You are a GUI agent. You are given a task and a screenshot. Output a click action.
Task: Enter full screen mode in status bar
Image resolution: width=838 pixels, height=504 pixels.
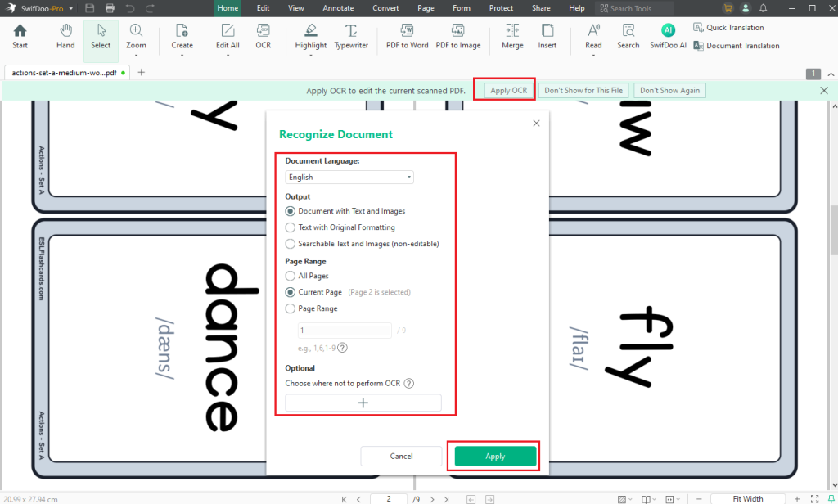(x=814, y=499)
